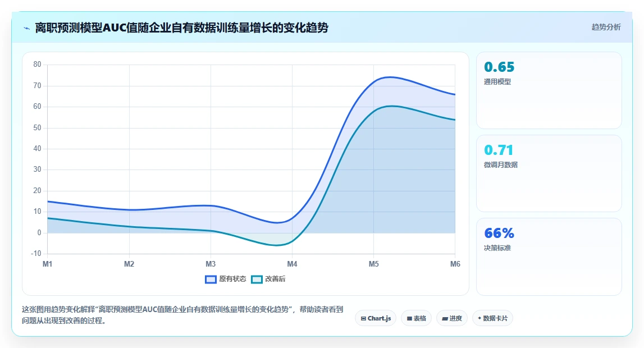
Task: Click the 原有状态 legend label
Action: click(232, 279)
